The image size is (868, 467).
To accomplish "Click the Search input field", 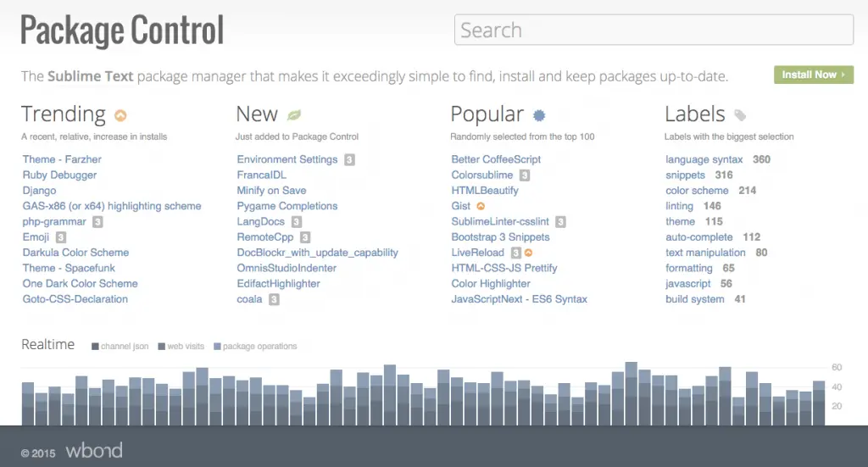I will tap(654, 30).
